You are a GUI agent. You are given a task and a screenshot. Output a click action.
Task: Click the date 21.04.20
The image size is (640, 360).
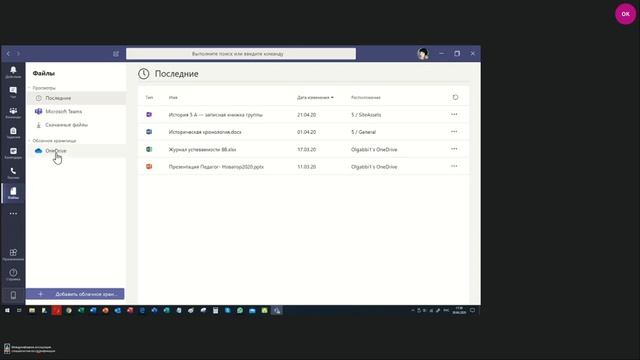coord(307,115)
